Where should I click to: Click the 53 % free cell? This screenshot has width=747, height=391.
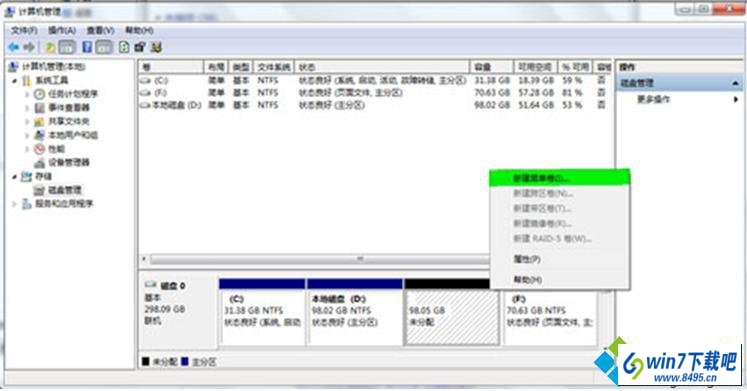pos(572,105)
